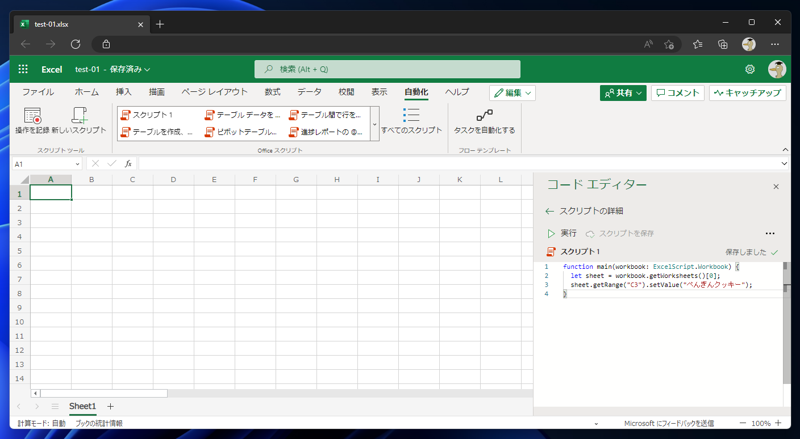Viewport: 800px width, 439px height.
Task: Switch to the ページ レイアウト tab
Action: tap(214, 92)
